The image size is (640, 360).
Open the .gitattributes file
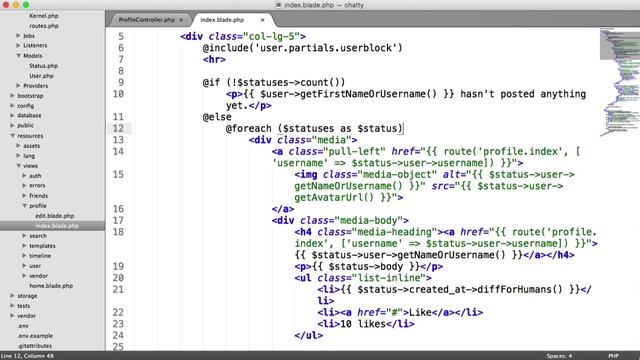tap(35, 346)
